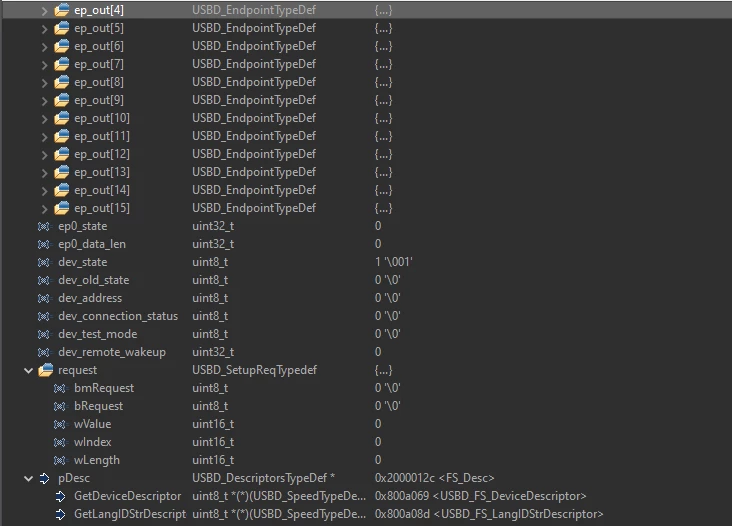Screen dimensions: 732x526
Task: Expand the ep_out[13] structure
Action: point(44,173)
